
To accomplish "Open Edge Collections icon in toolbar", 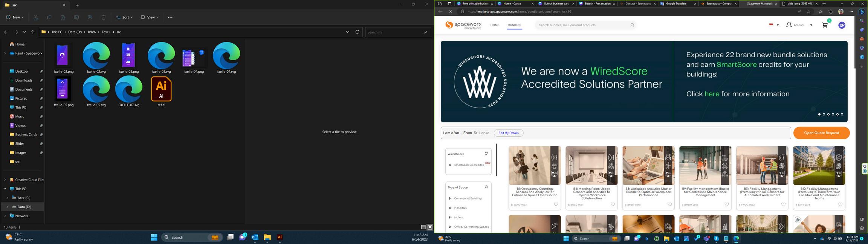I will pyautogui.click(x=830, y=11).
